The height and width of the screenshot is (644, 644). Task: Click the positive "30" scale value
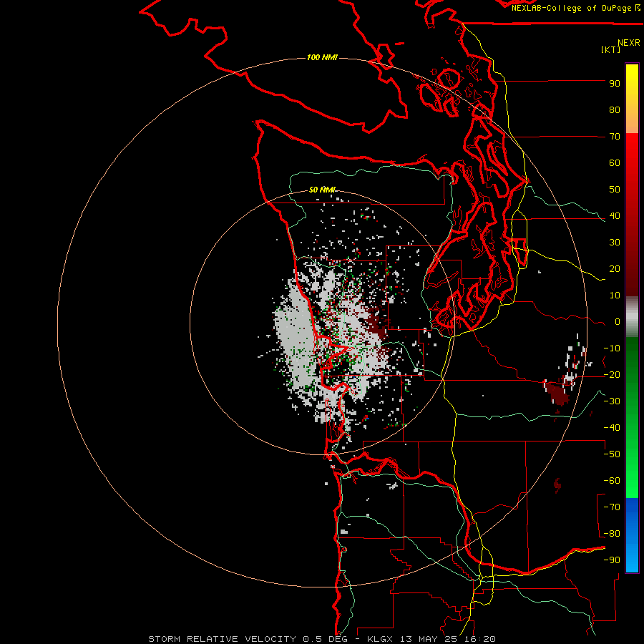tap(615, 243)
